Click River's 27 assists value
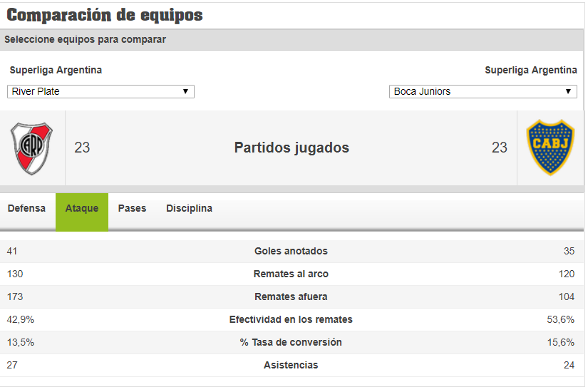Screen dimensions: 588x387 point(12,365)
